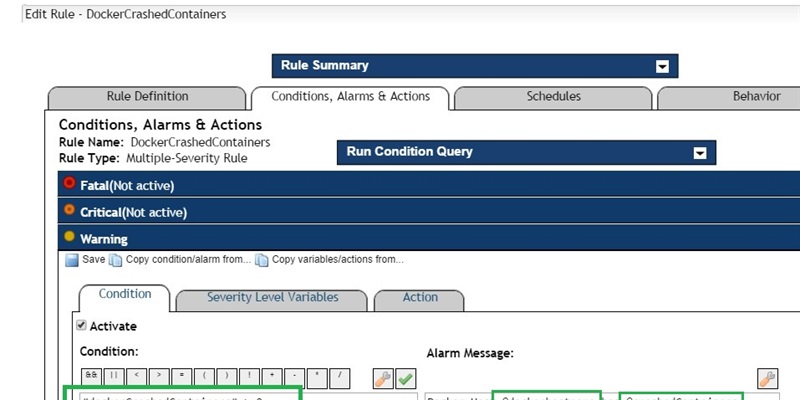800x400 pixels.
Task: Click the Fatal severity red icon
Action: coord(69,183)
